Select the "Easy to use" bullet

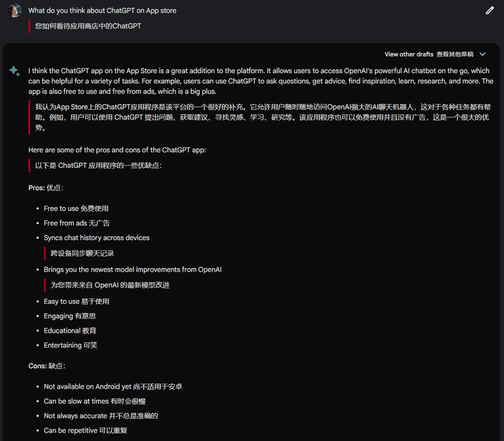point(62,302)
